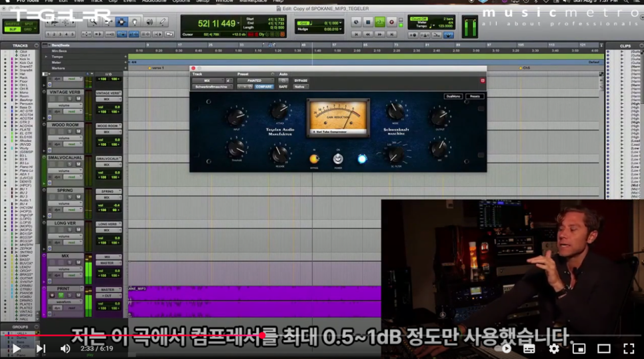Click the WOOD ROOM track name
This screenshot has height=359, width=644.
(x=65, y=125)
